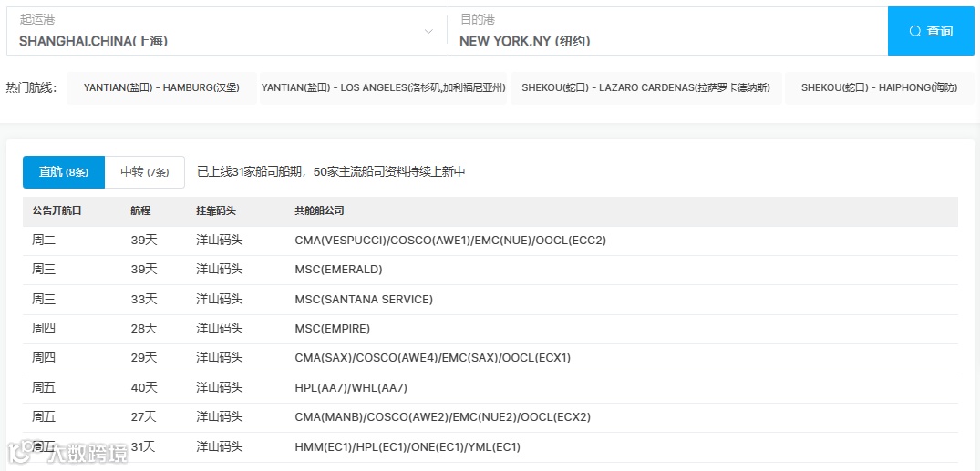Select the CMA(SAX)/COSCO(AWE4) carrier row

coord(490,359)
